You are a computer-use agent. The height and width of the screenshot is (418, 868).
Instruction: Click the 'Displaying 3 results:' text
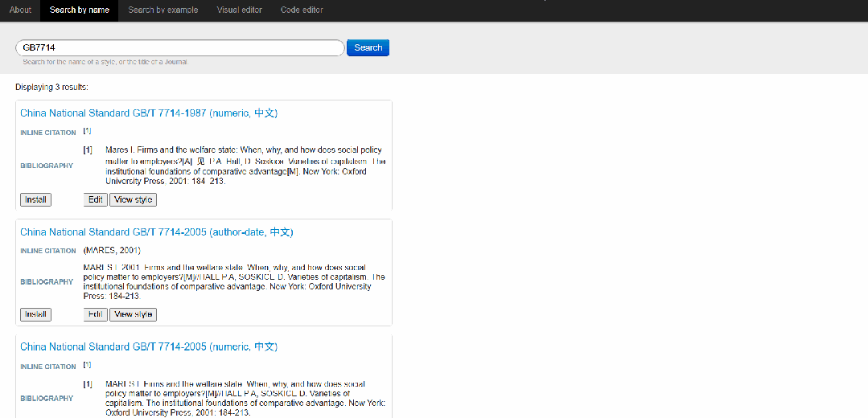pos(52,88)
